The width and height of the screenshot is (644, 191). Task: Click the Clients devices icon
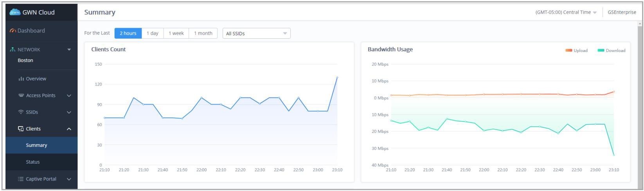tap(21, 129)
